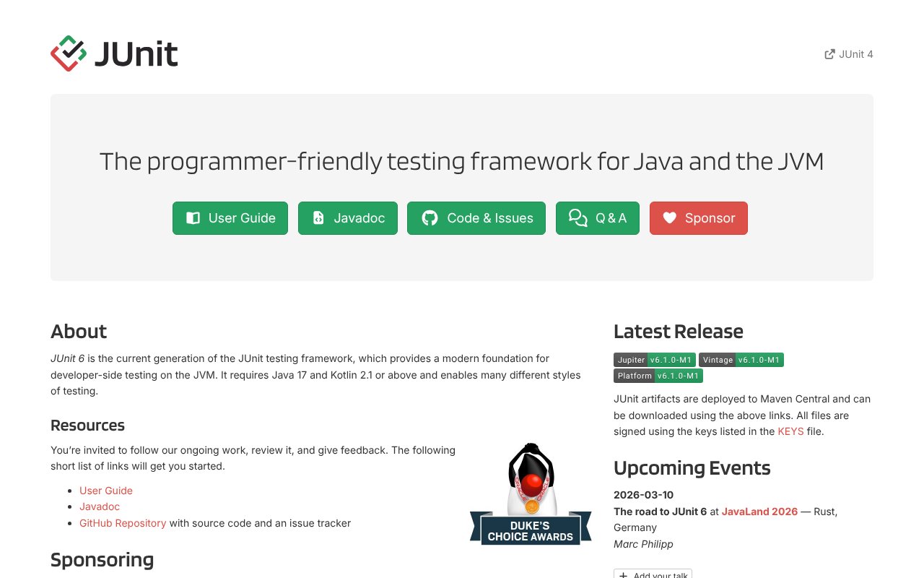The height and width of the screenshot is (578, 924).
Task: Open the Javadoc button
Action: pos(348,217)
